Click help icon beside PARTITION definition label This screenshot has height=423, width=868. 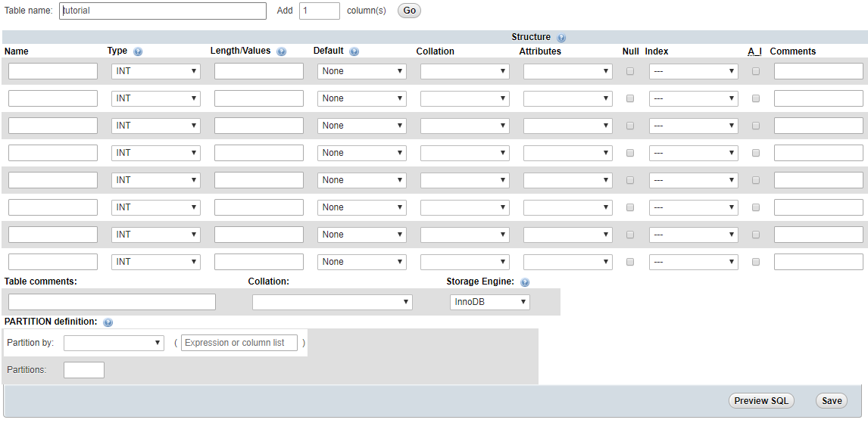[108, 322]
